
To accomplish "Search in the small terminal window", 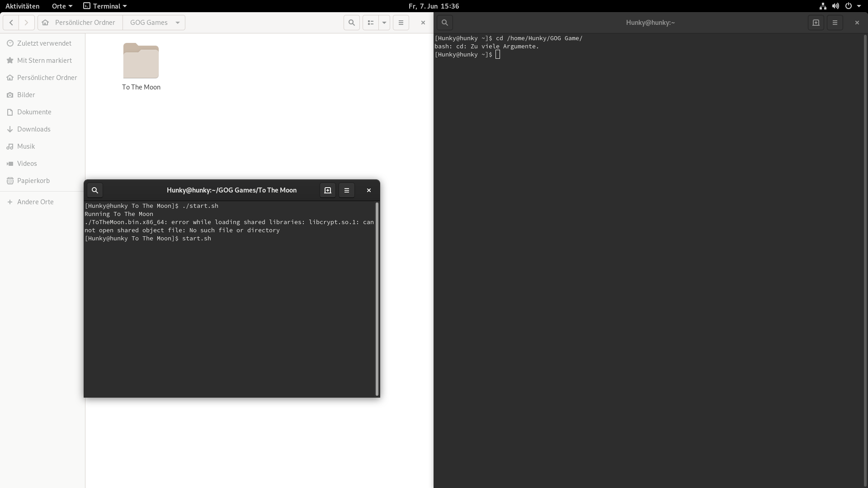I will click(95, 190).
